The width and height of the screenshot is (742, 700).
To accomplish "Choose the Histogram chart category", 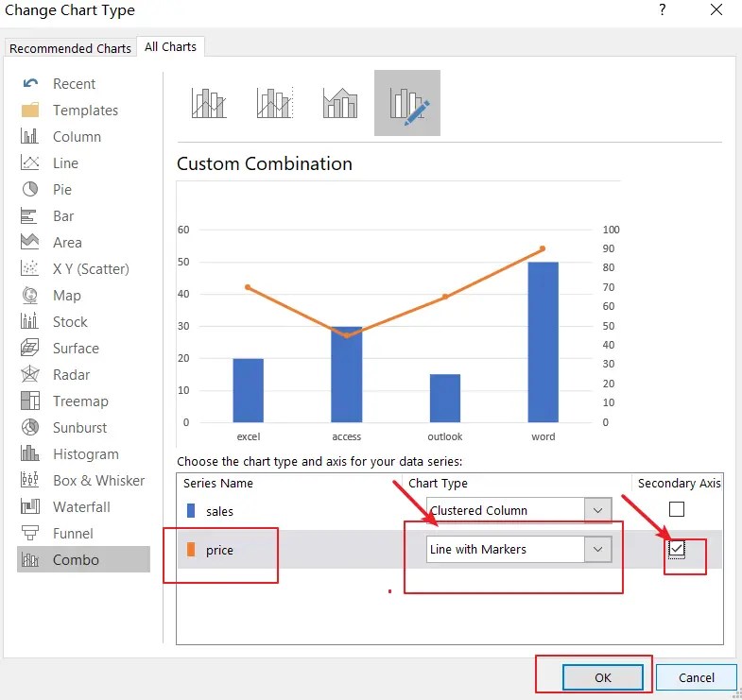I will coord(86,454).
